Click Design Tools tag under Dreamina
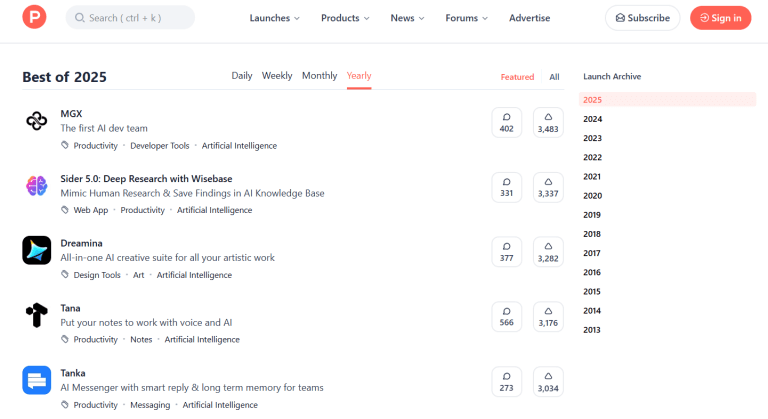 [97, 275]
